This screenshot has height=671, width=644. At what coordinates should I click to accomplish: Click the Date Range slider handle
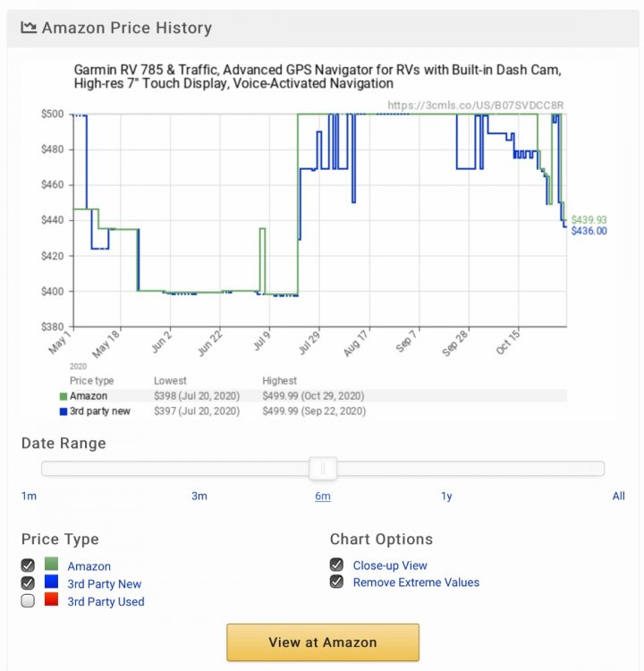[x=323, y=468]
